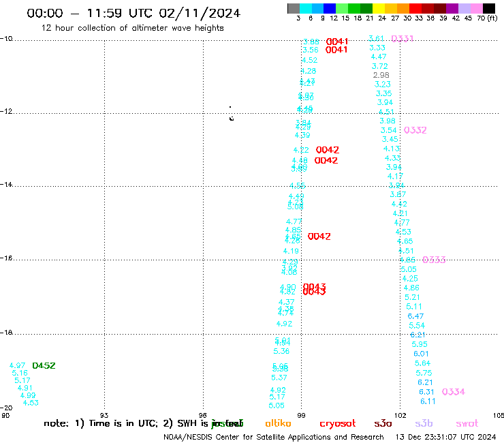Screen dimensions: 504x443
Task: Click the wave height value 5.64
Action: tap(422, 363)
